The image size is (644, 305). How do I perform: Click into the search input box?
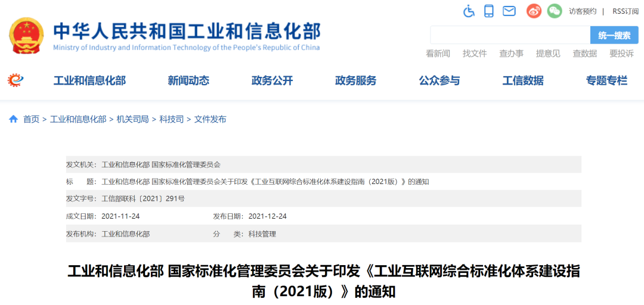coord(510,35)
